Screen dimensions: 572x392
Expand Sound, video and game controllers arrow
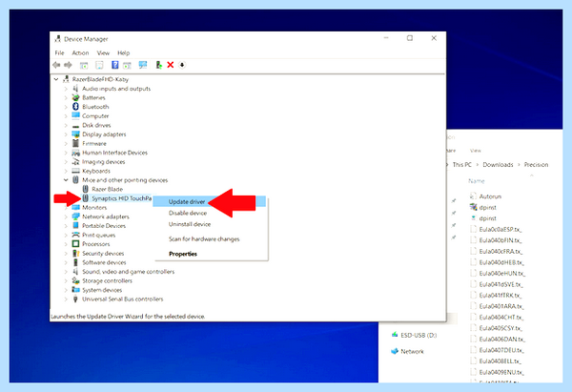click(x=66, y=272)
